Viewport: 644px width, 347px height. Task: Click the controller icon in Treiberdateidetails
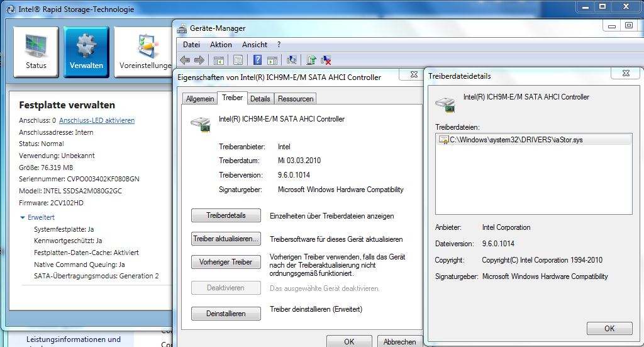(x=446, y=104)
